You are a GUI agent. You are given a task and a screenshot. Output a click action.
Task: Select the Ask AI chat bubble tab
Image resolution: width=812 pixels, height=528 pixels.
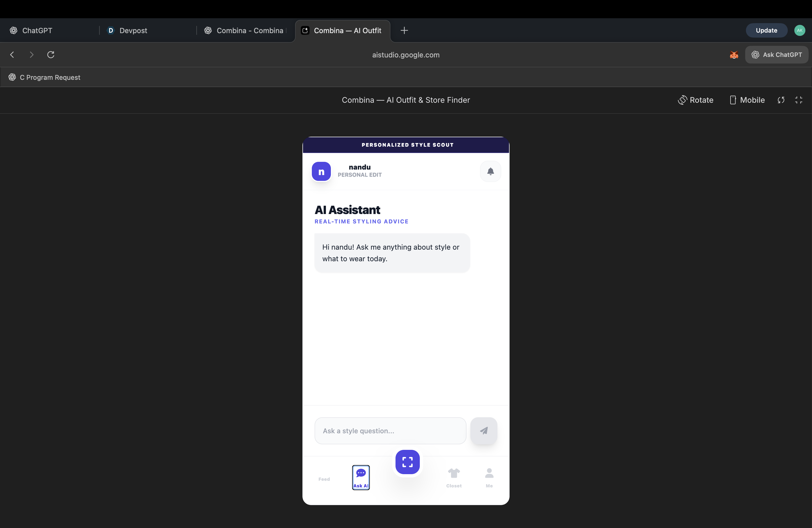[361, 477]
